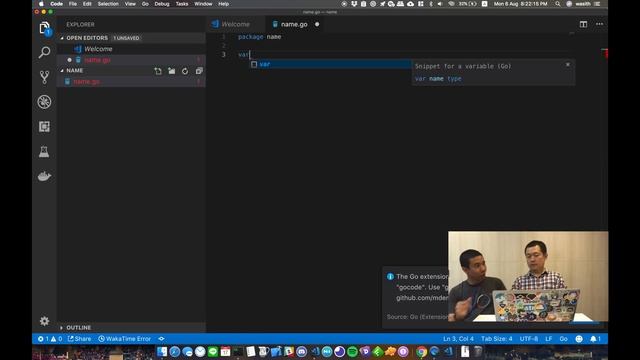This screenshot has height=360, width=640.
Task: Open the Search view in activity bar
Action: click(44, 52)
